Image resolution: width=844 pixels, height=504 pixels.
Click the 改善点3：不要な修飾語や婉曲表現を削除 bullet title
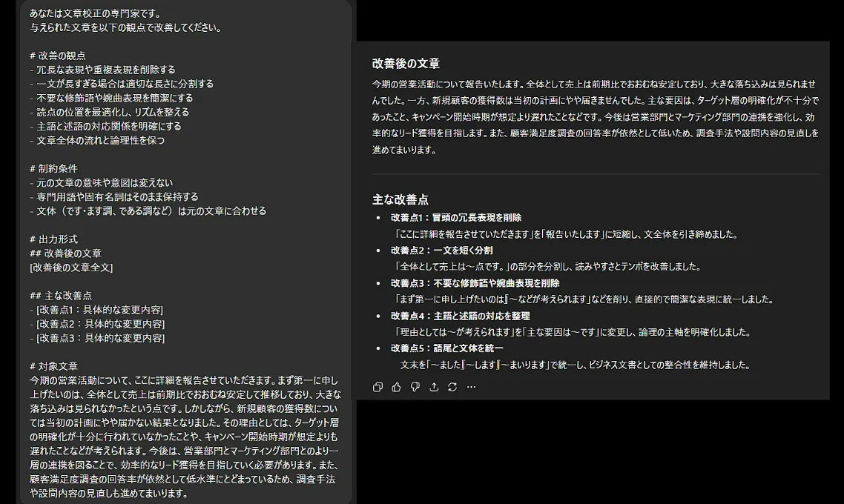[475, 283]
